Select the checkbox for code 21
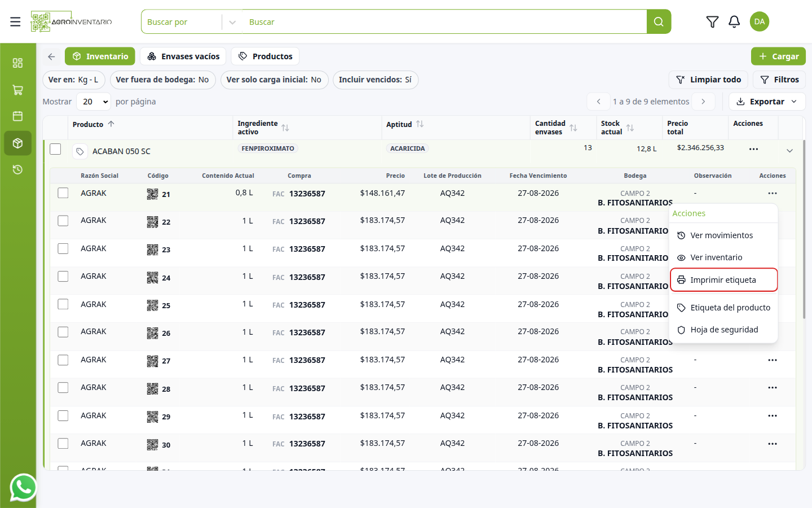This screenshot has height=508, width=812. [63, 193]
